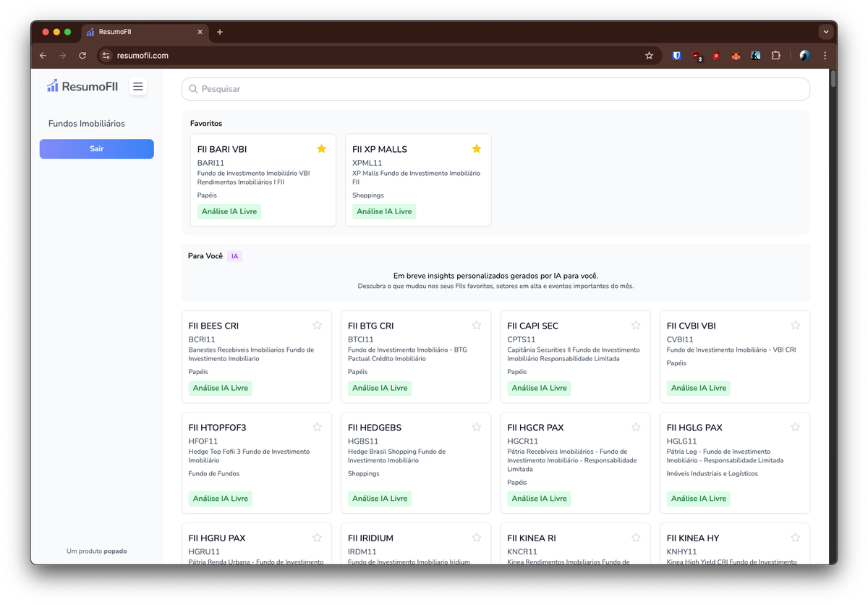The width and height of the screenshot is (868, 605).
Task: Bookmark this page with the address bar star
Action: click(649, 56)
